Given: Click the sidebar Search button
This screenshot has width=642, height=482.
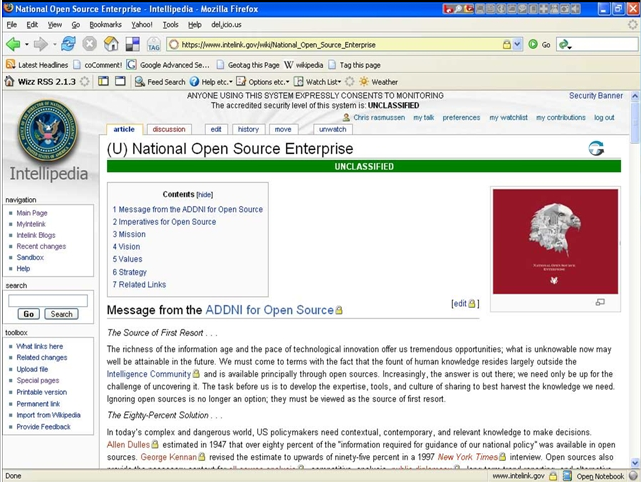Looking at the screenshot, I should [61, 314].
